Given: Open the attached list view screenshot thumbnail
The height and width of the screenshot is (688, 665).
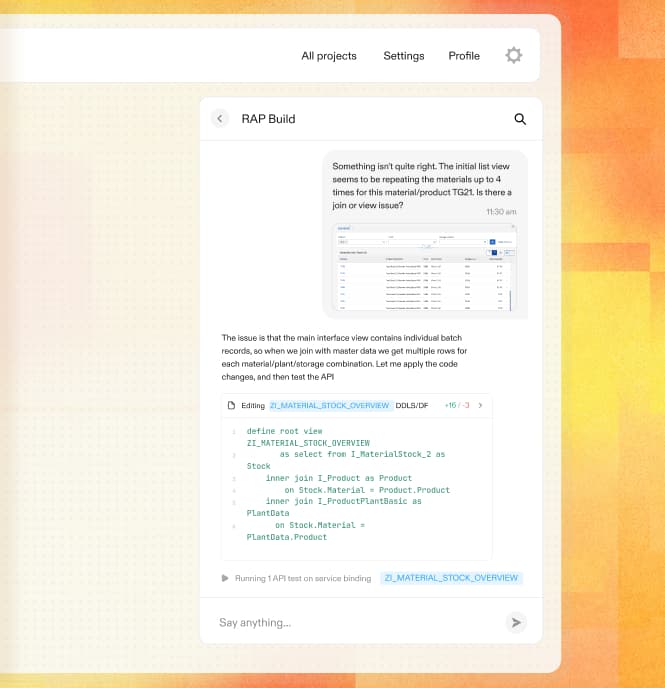Looking at the screenshot, I should tap(425, 267).
